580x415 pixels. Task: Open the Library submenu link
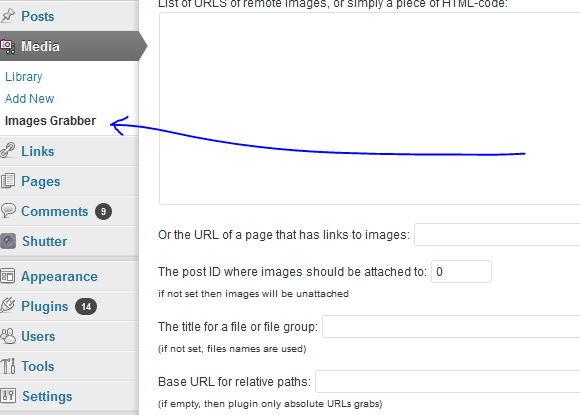pyautogui.click(x=24, y=77)
